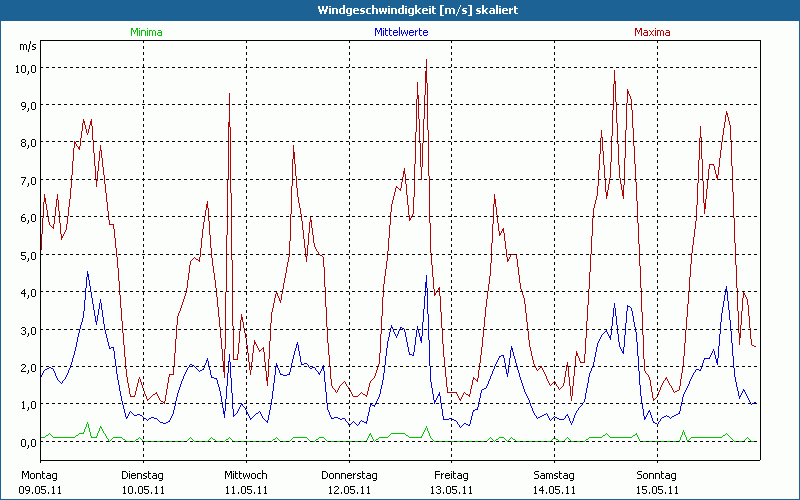The width and height of the screenshot is (800, 500).
Task: Click the blue Mittelwerte peak on Montag
Action: (x=88, y=272)
